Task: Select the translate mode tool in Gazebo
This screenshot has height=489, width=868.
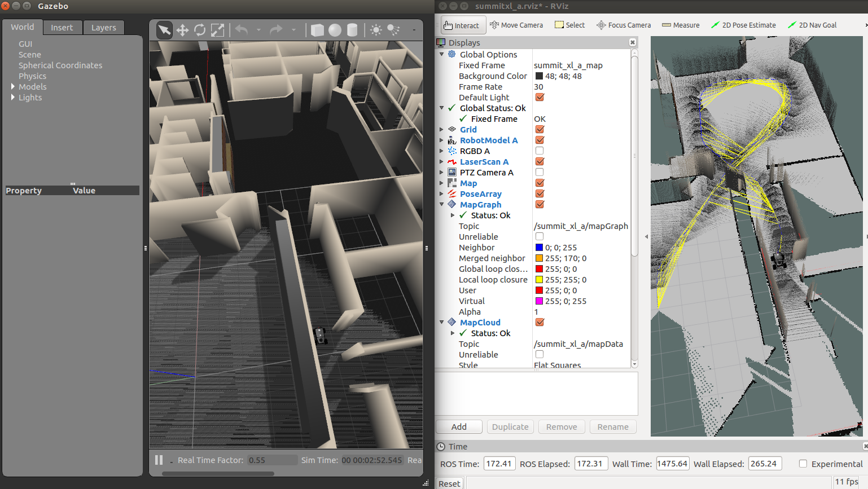Action: [x=182, y=30]
